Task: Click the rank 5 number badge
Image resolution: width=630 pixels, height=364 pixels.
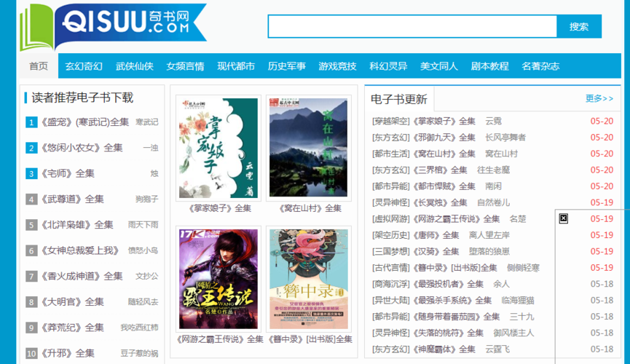Action: point(31,225)
